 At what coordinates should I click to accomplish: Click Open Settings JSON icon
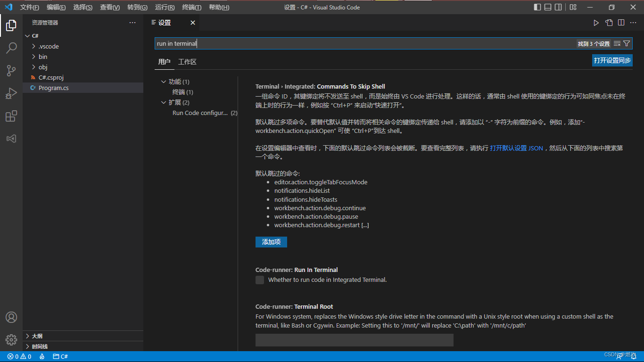[609, 23]
